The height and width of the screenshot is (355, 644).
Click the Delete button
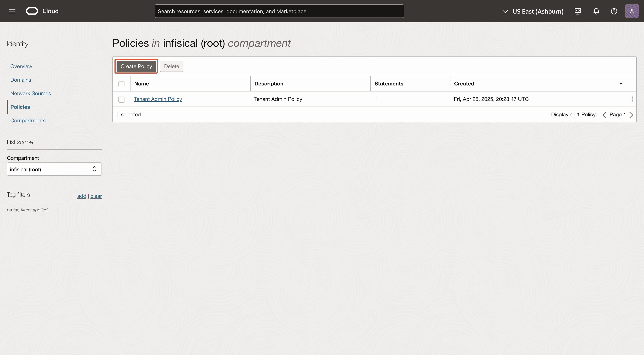(172, 66)
